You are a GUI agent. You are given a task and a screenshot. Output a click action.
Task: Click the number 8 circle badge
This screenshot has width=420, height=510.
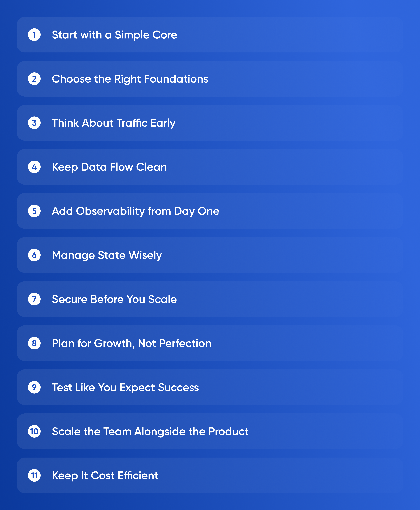34,343
